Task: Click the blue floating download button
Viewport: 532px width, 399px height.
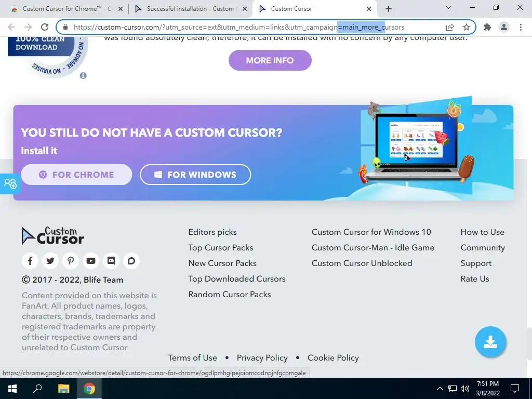Action: pyautogui.click(x=490, y=342)
